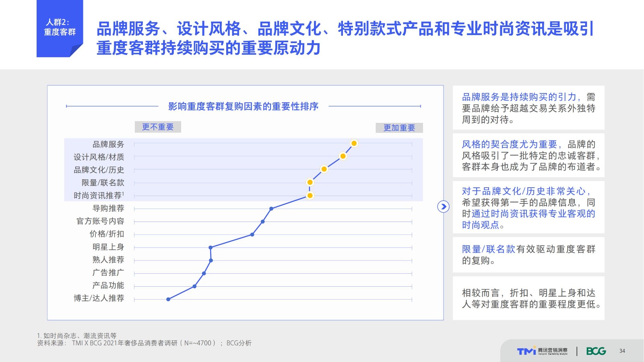Select the yellow data point for 品牌服务

click(354, 143)
